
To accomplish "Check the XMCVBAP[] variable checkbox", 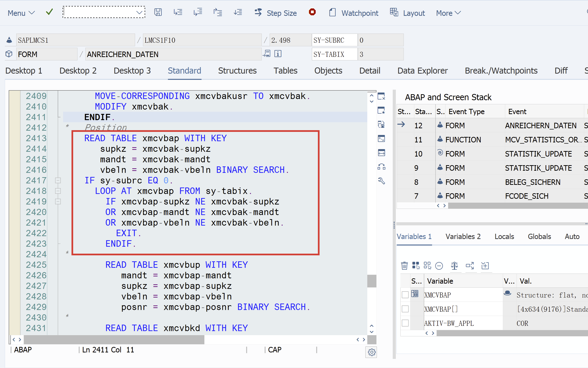I will point(405,309).
